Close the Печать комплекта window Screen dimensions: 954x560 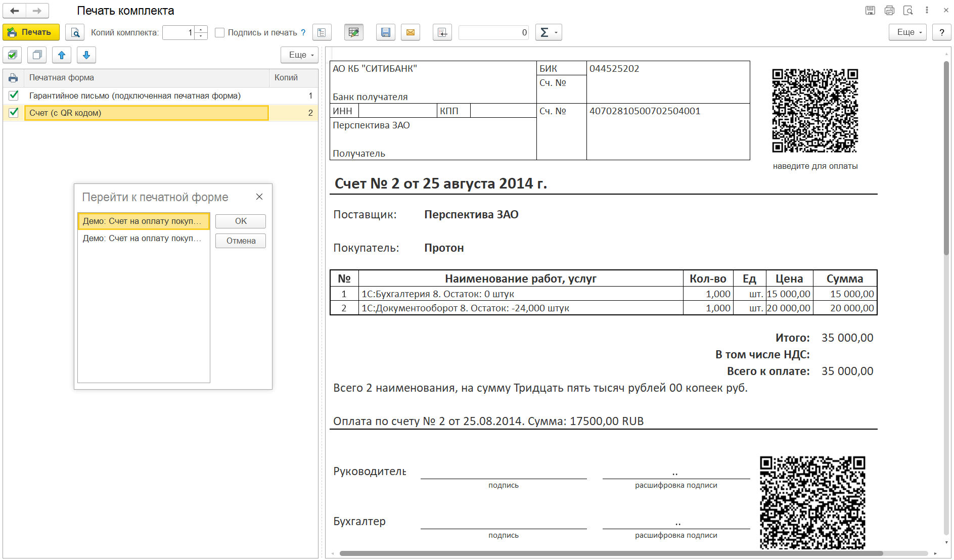(946, 10)
